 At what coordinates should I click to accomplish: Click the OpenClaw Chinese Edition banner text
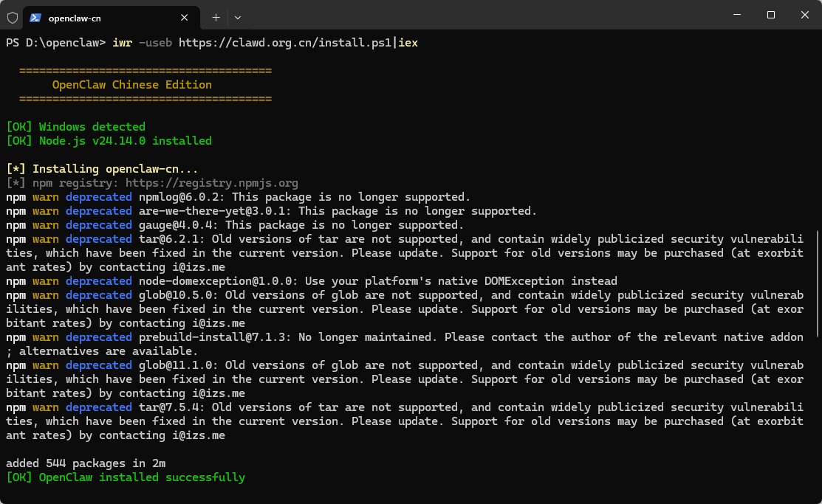(x=131, y=85)
